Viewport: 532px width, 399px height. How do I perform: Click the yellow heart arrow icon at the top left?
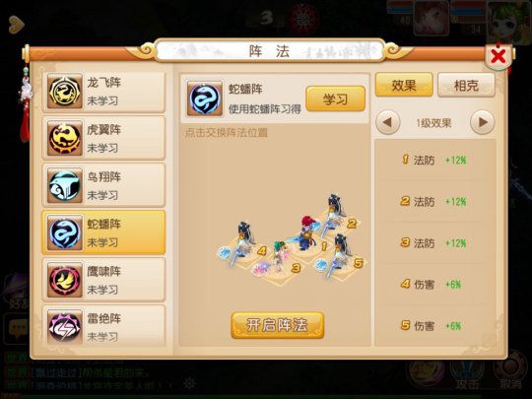(x=16, y=25)
